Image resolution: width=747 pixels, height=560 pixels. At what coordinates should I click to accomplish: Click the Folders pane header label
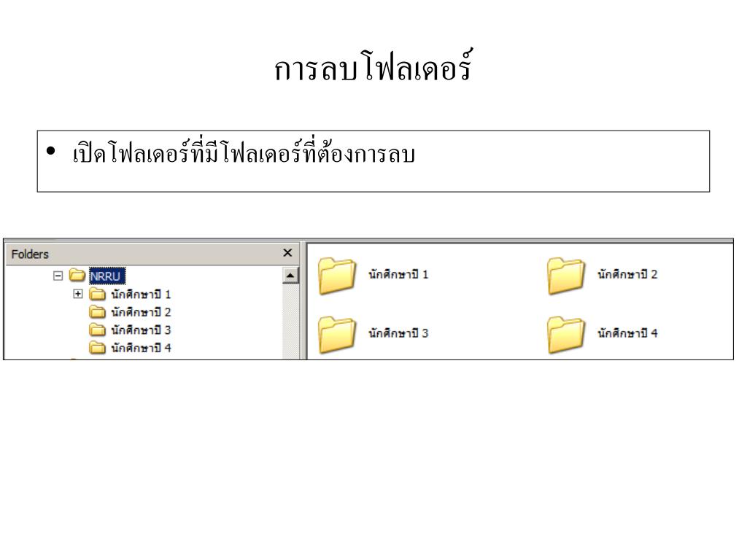coord(30,254)
